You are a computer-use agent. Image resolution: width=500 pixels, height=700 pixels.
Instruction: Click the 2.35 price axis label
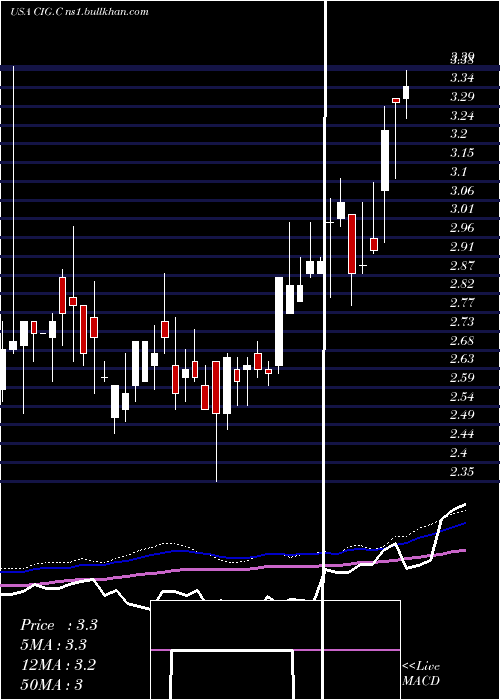point(462,471)
